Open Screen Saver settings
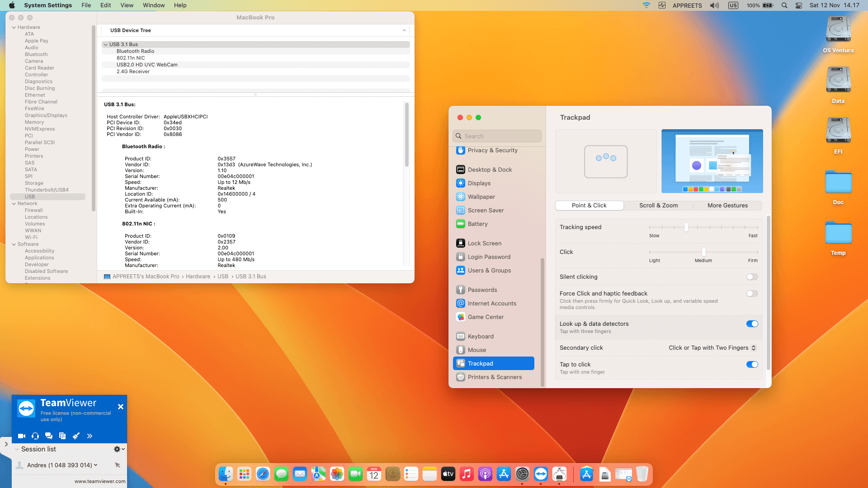The height and width of the screenshot is (488, 868). [x=494, y=210]
